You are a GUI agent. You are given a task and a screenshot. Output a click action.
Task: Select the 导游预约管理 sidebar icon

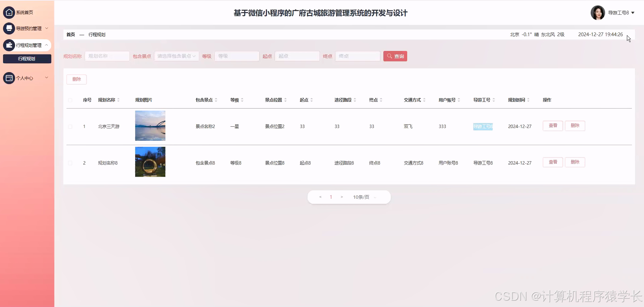[9, 28]
